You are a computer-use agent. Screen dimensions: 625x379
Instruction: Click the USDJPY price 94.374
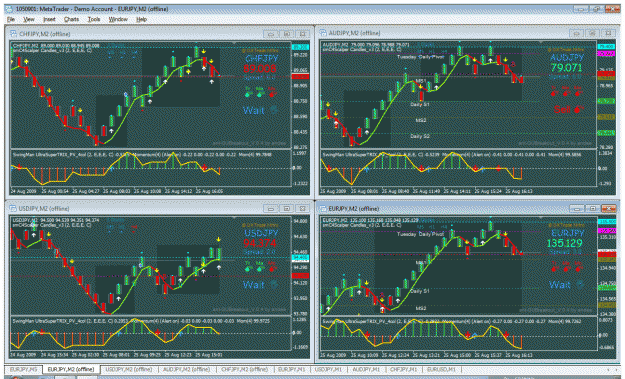pyautogui.click(x=259, y=243)
